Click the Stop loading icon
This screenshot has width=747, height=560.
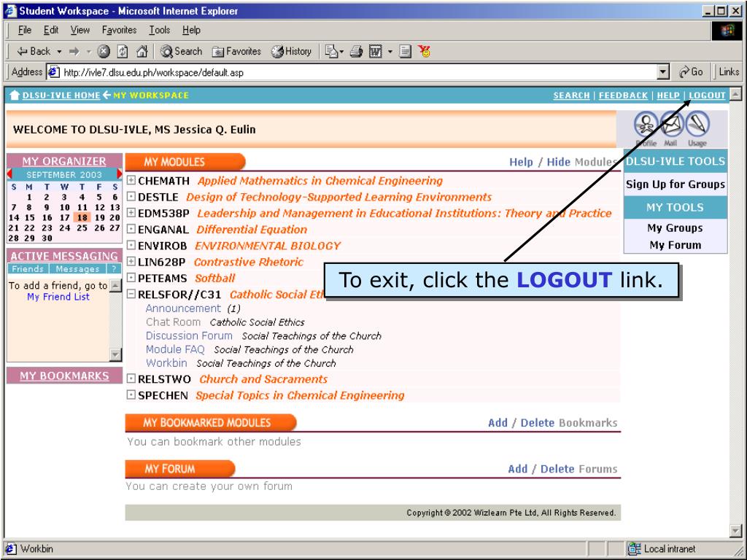click(104, 52)
